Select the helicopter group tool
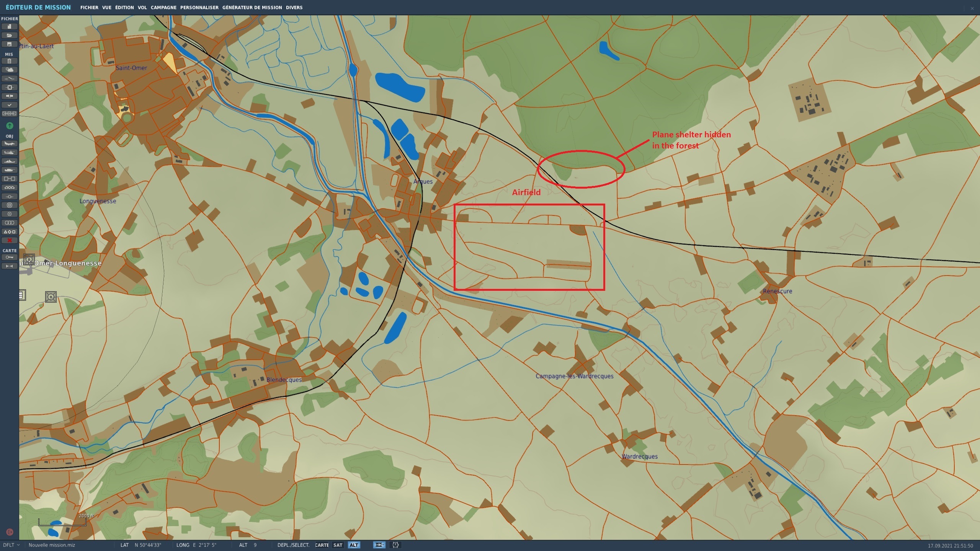This screenshot has height=551, width=980. tap(10, 152)
